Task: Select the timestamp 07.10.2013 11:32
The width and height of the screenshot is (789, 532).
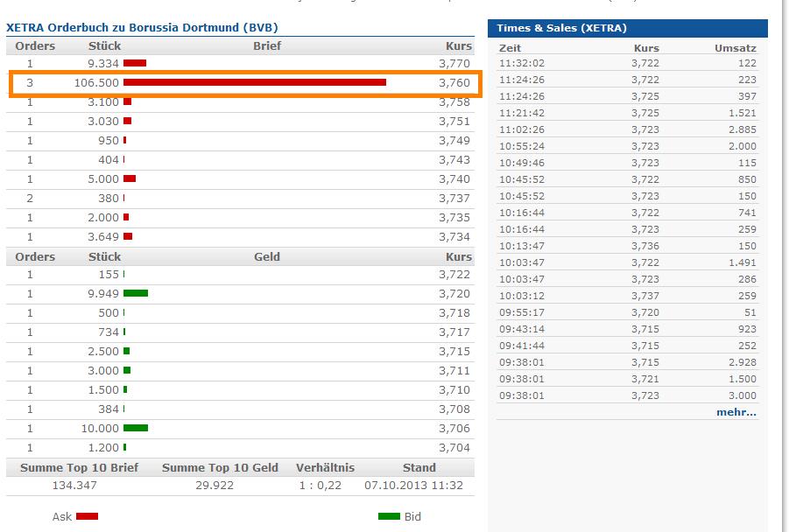Action: point(413,486)
